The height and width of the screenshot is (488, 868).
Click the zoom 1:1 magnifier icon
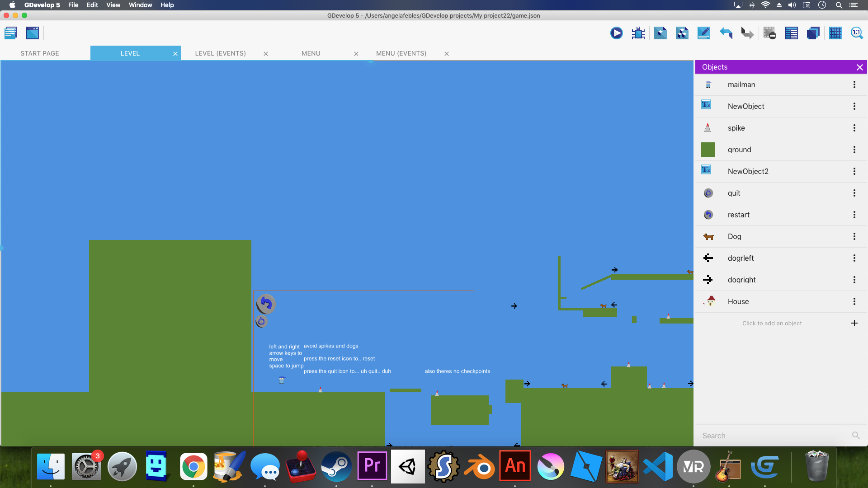pyautogui.click(x=857, y=33)
